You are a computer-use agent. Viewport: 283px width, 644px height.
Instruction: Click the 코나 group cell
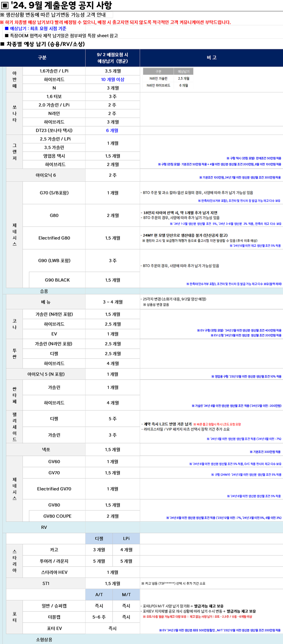point(15,324)
